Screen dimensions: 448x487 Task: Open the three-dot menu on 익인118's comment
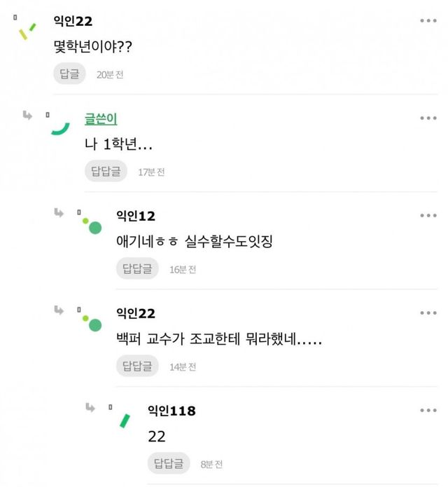[x=428, y=411]
